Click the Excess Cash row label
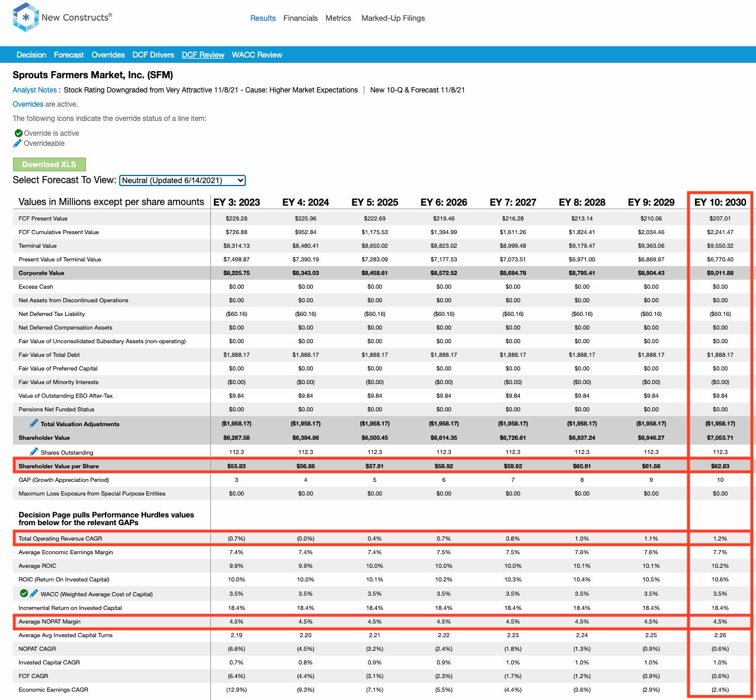The height and width of the screenshot is (700, 756). 36,287
